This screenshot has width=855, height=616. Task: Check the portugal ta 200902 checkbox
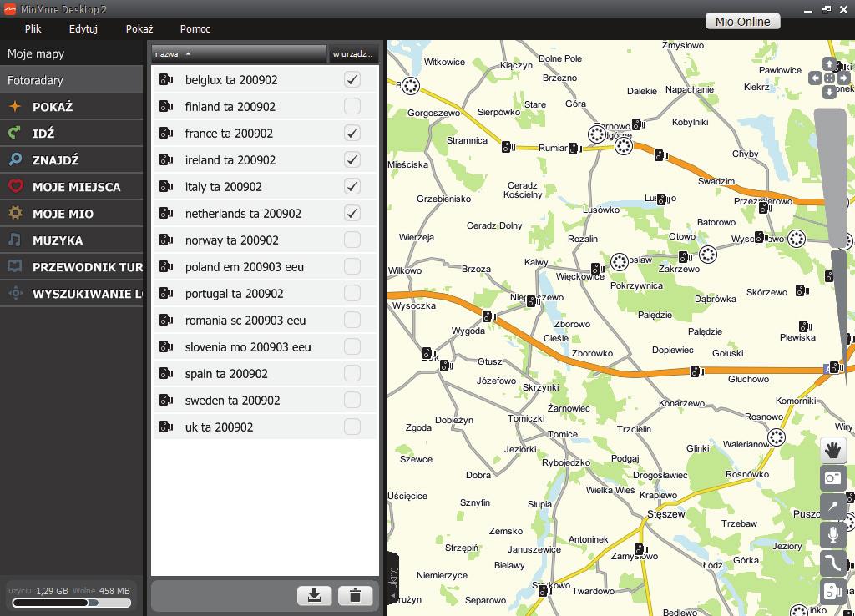tap(352, 293)
